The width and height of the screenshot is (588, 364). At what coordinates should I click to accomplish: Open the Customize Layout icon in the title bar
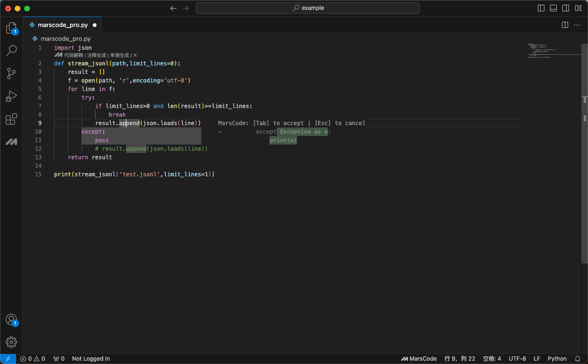[578, 8]
